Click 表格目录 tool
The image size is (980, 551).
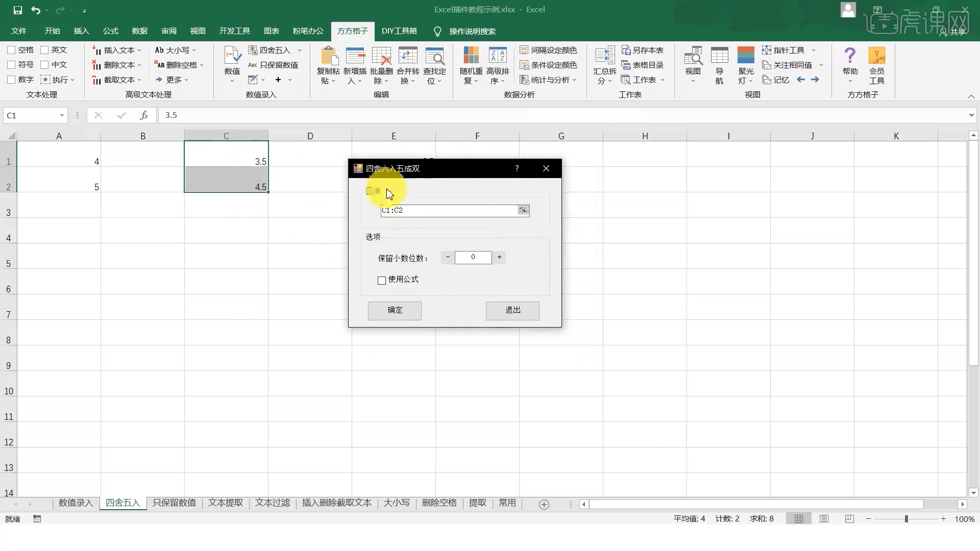[x=643, y=65]
